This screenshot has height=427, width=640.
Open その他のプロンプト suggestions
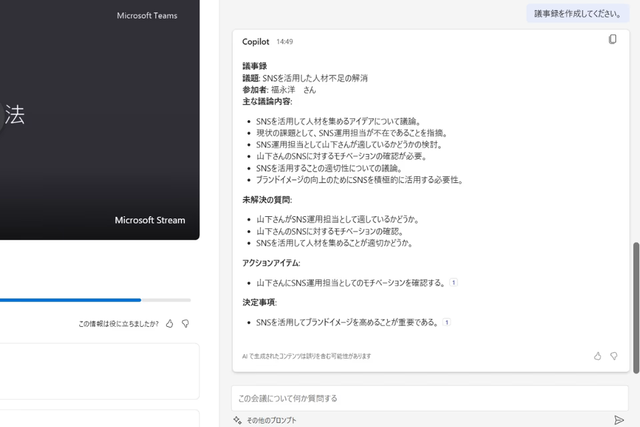tap(271, 420)
